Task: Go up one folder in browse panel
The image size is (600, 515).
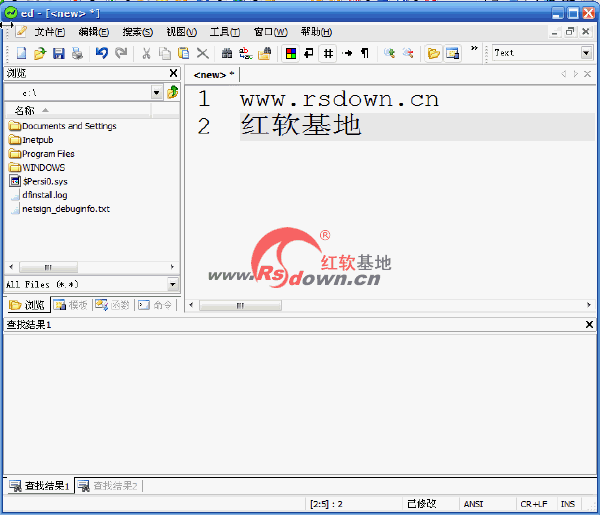Action: click(173, 92)
